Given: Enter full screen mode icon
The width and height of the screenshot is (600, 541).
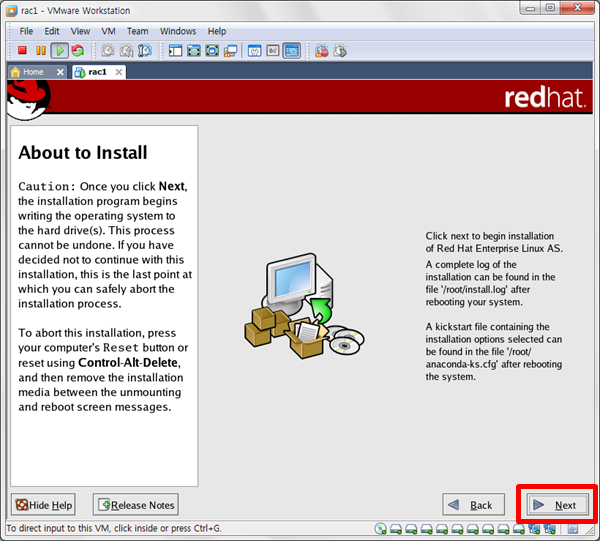Looking at the screenshot, I should pos(212,51).
